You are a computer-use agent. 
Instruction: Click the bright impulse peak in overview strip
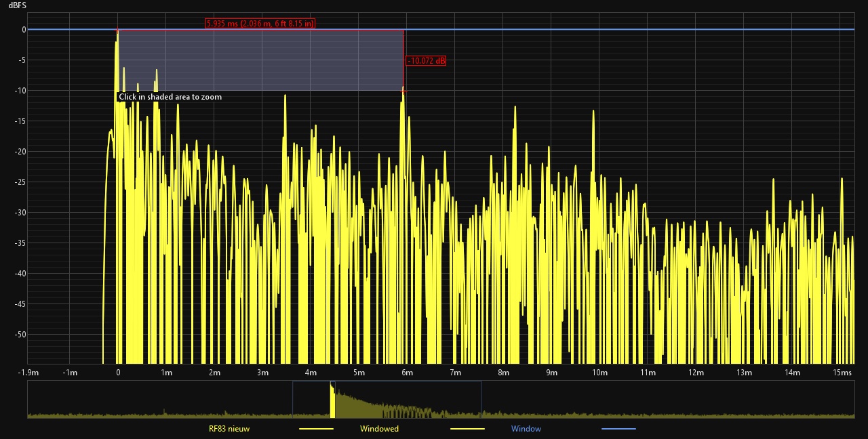click(332, 400)
